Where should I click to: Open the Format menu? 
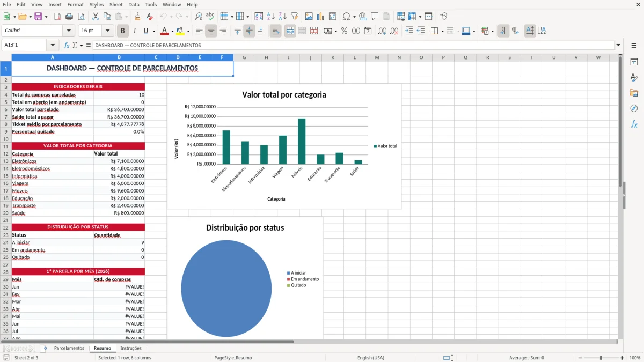point(75,4)
